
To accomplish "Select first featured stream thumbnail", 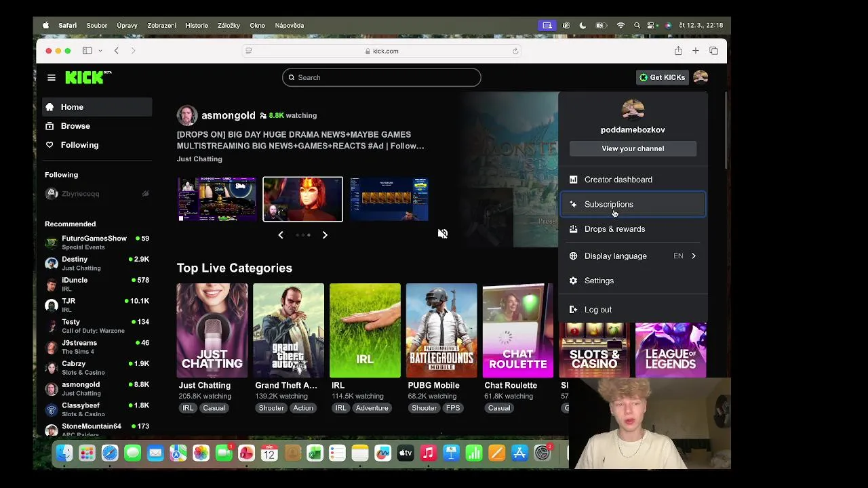I will click(x=217, y=199).
